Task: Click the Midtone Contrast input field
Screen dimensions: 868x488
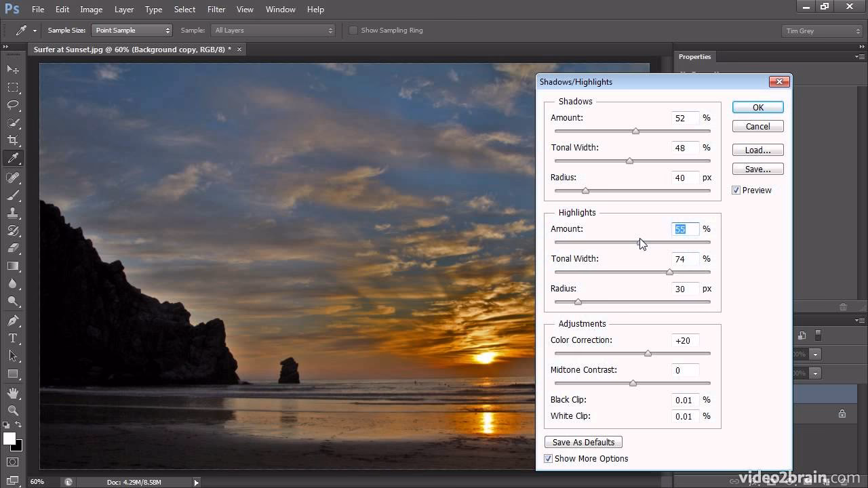Action: point(685,370)
